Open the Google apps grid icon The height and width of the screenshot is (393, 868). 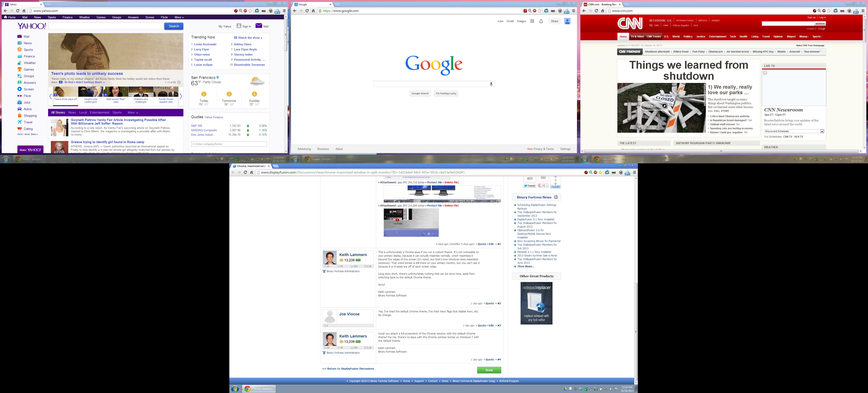point(532,21)
